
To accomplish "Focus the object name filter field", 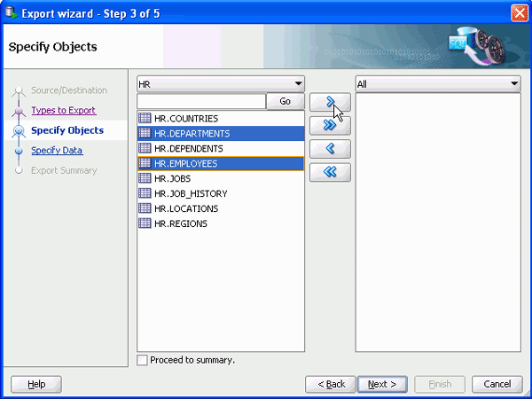I will pos(201,101).
